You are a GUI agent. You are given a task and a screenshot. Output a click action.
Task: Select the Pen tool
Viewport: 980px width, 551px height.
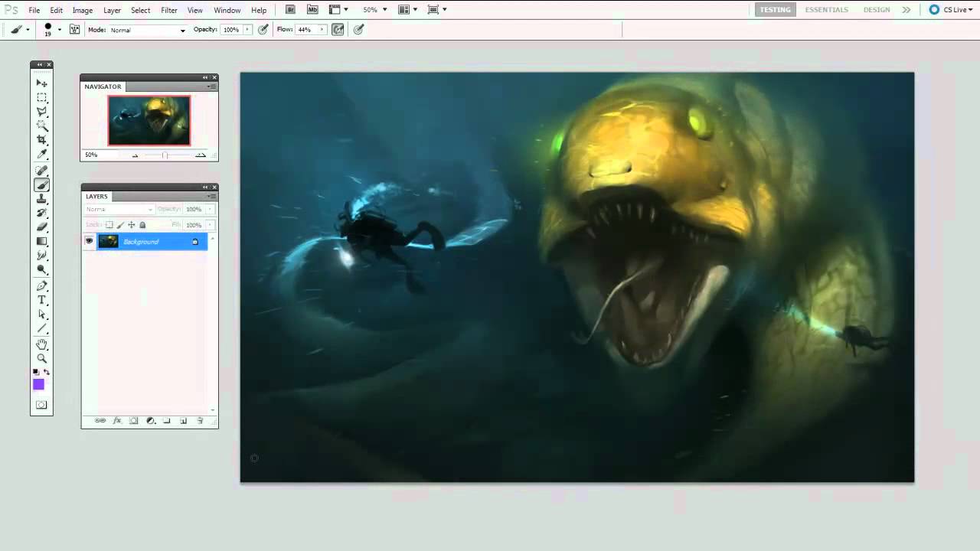click(42, 286)
